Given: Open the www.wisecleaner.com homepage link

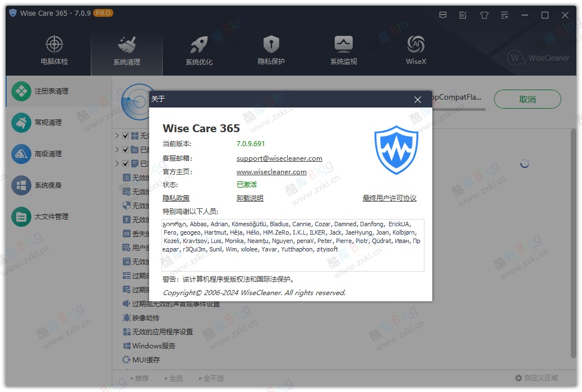Looking at the screenshot, I should point(272,172).
